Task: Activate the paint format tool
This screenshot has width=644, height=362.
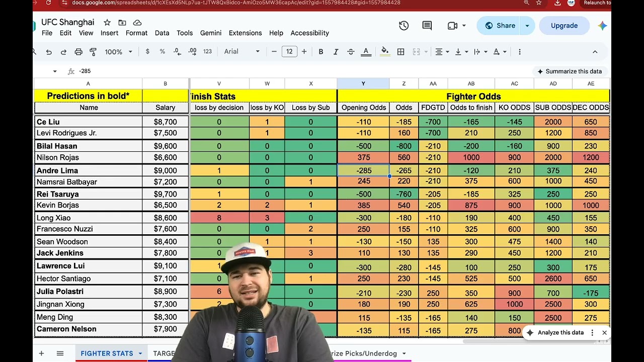Action: 93,52
